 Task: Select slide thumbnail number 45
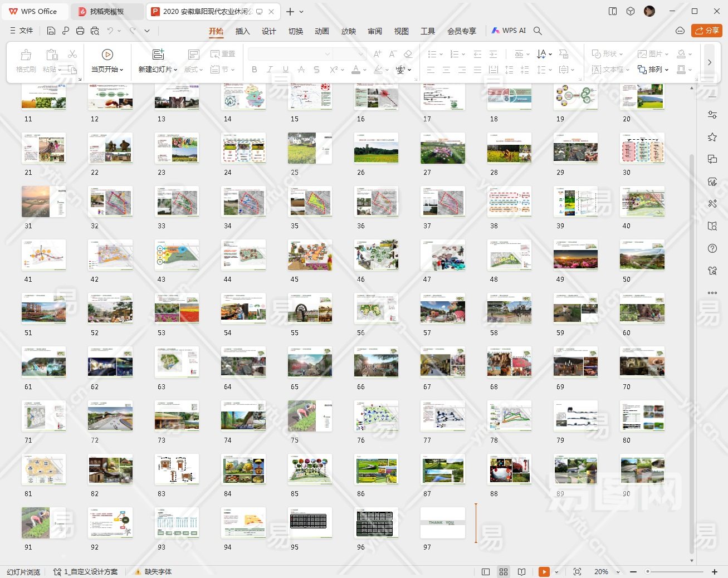click(310, 255)
